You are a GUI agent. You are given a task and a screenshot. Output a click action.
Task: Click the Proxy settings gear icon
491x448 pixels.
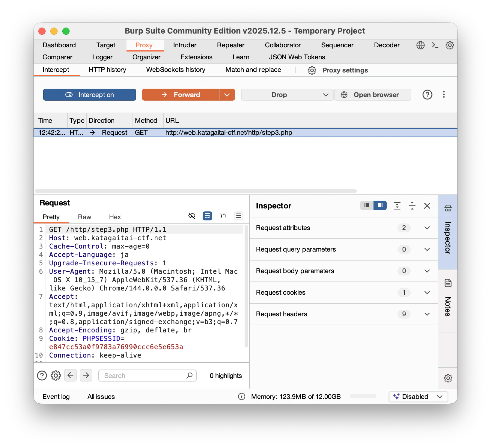pos(312,70)
